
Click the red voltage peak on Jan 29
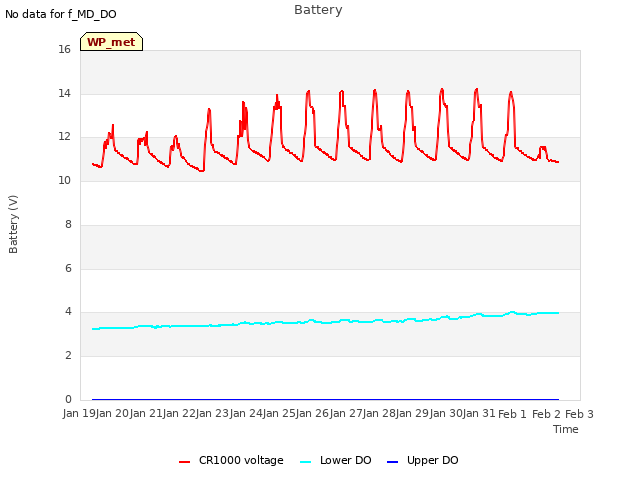442,90
